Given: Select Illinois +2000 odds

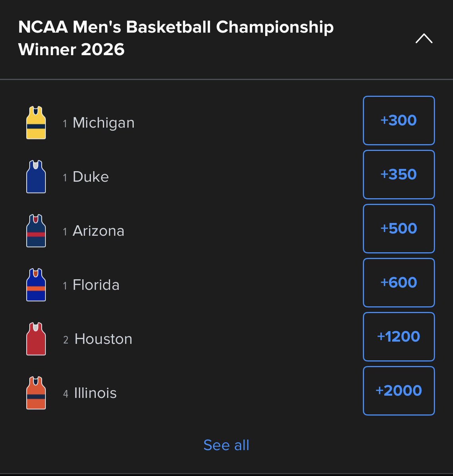Looking at the screenshot, I should (x=399, y=391).
